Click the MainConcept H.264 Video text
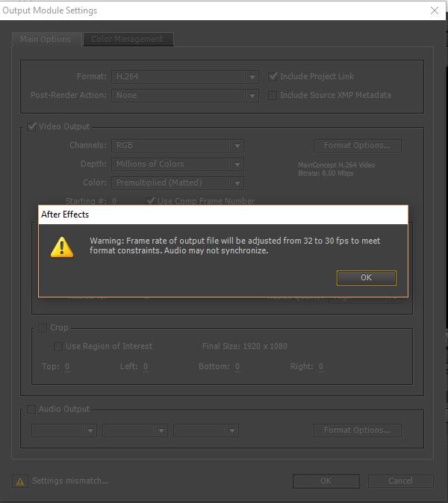Image resolution: width=448 pixels, height=503 pixels. 337,165
